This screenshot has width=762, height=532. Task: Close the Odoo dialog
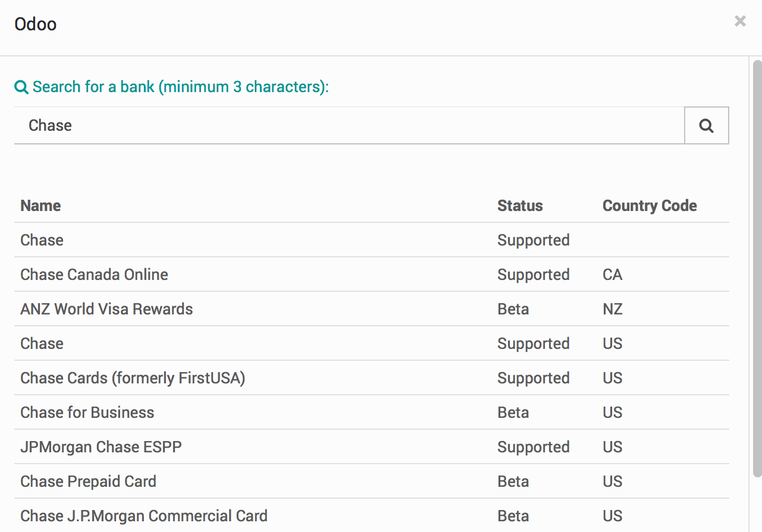pos(740,21)
